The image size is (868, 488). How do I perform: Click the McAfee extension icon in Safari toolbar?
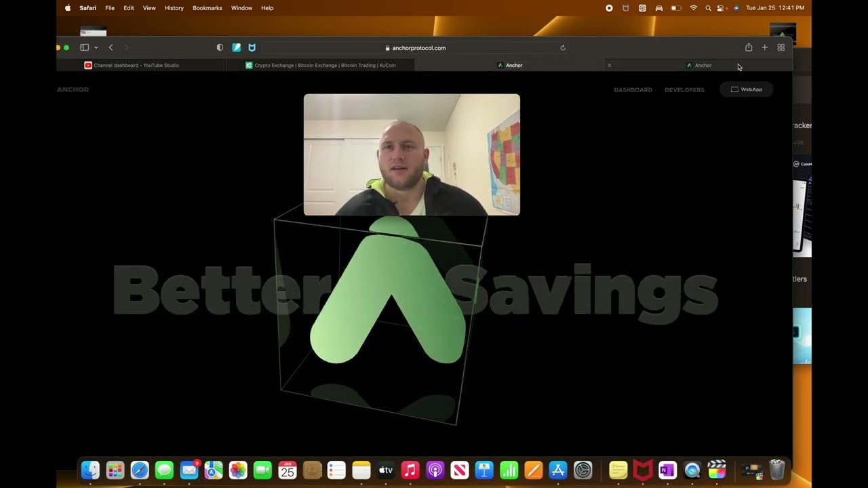(x=252, y=47)
